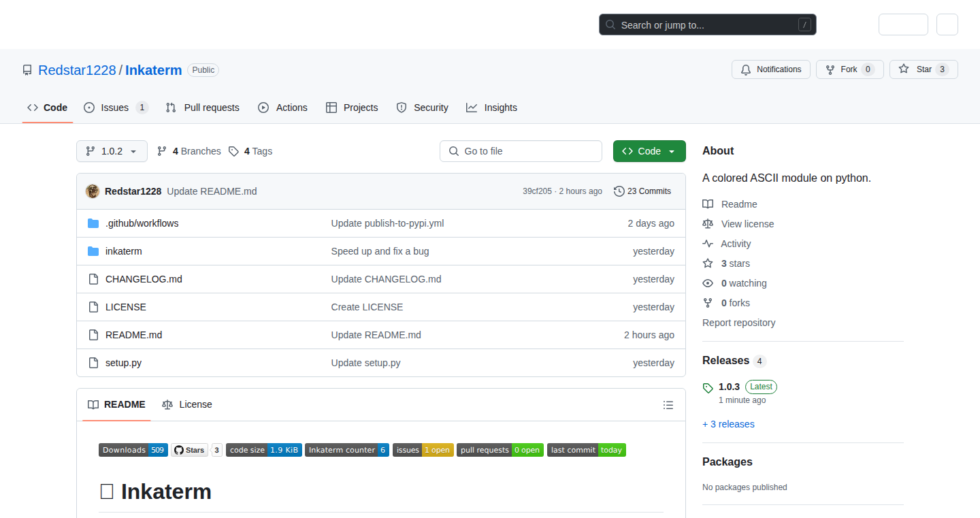Click the license scale icon in About

708,224
